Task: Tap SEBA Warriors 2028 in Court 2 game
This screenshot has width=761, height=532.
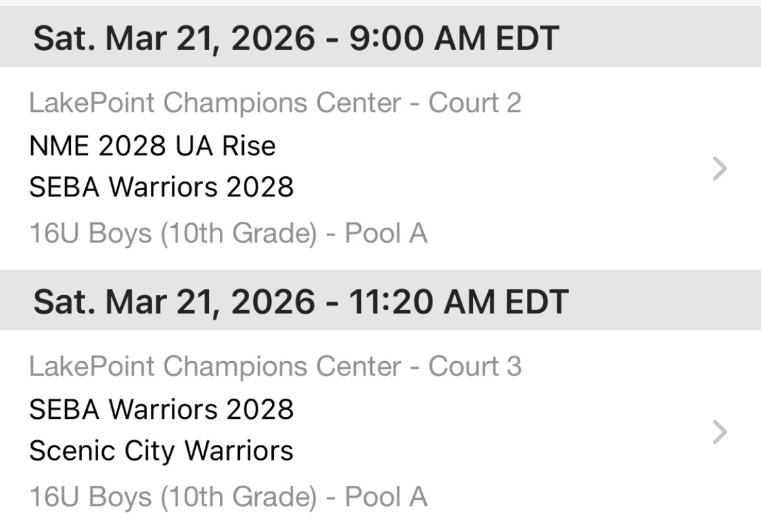Action: (x=161, y=187)
